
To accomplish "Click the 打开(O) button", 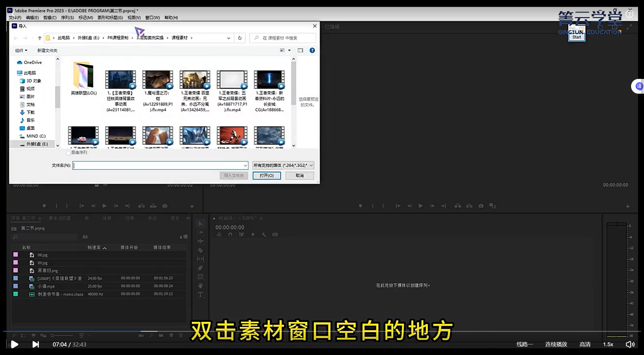I will tap(267, 175).
